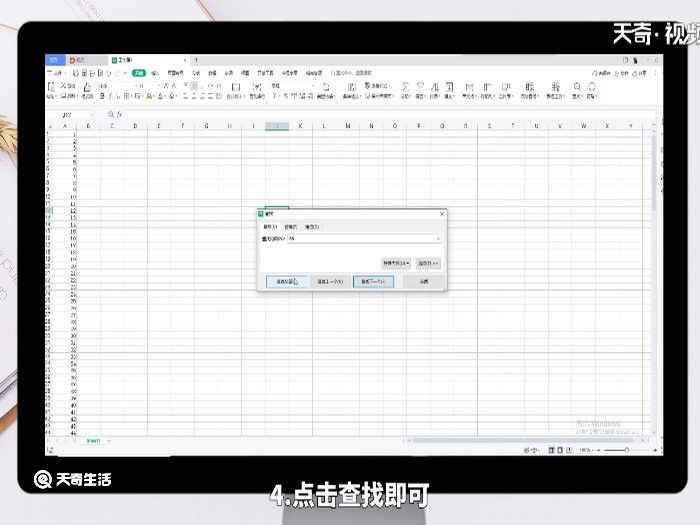
Task: Click the Cut scissors icon
Action: pos(63,85)
